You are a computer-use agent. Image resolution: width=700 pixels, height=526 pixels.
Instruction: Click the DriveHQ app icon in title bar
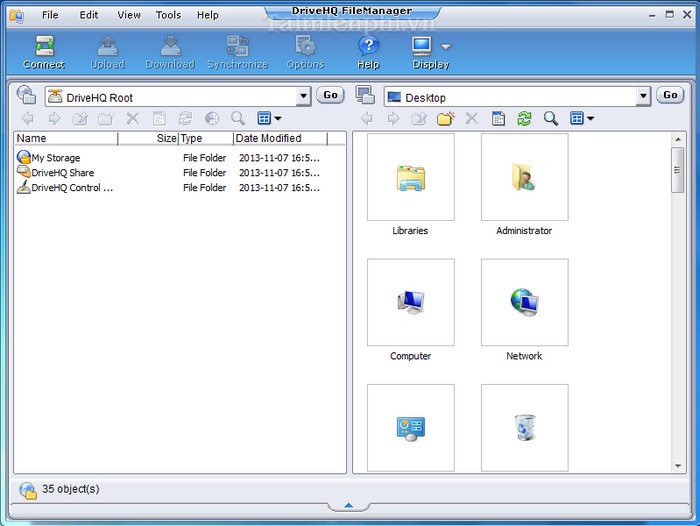click(17, 16)
